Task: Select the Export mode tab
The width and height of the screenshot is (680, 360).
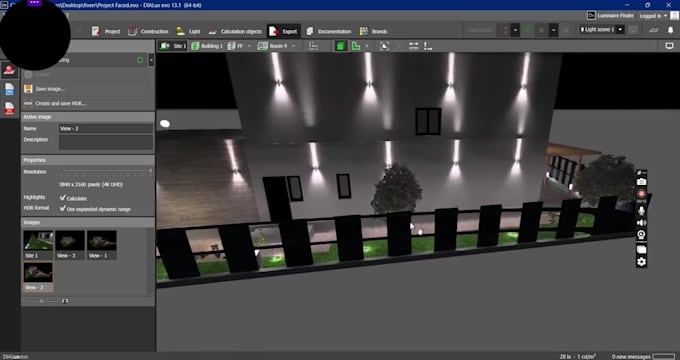Action: tap(283, 31)
